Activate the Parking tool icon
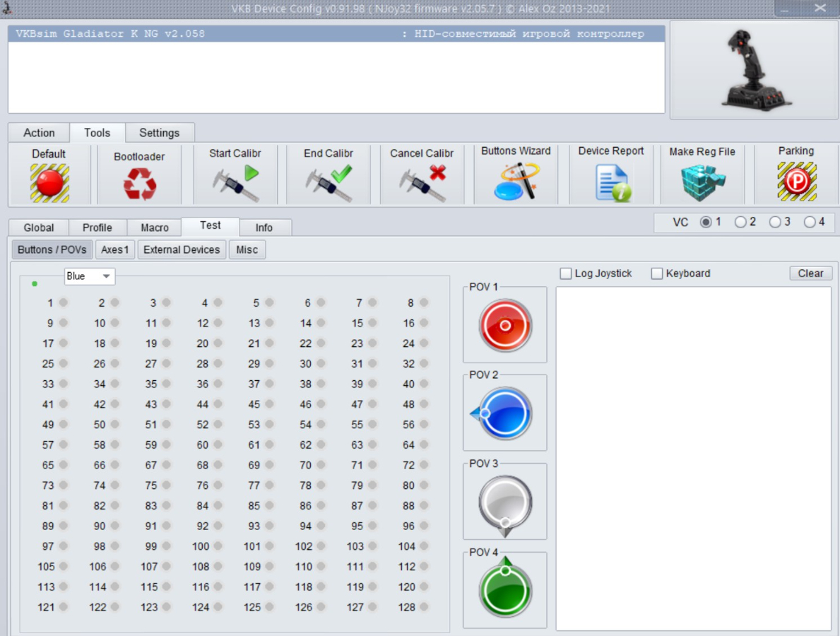840x636 pixels. tap(796, 182)
